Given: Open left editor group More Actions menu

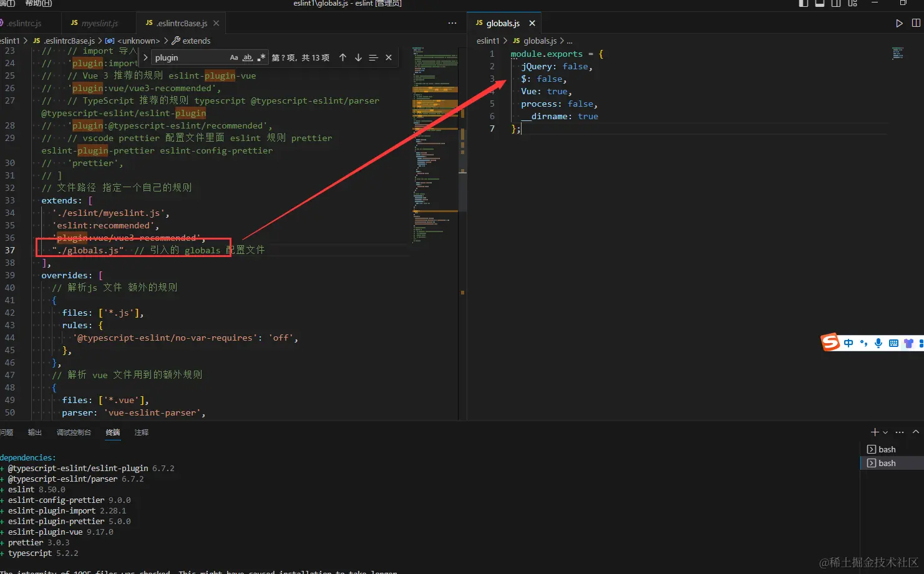Looking at the screenshot, I should click(452, 23).
